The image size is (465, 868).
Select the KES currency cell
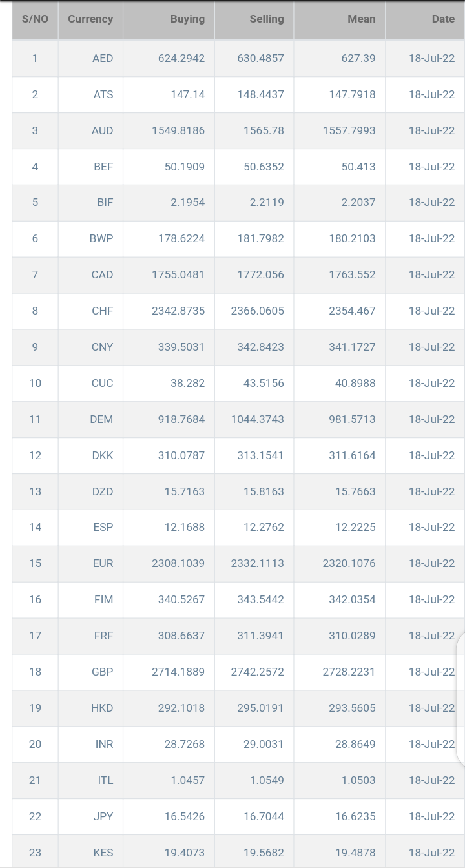click(x=103, y=852)
